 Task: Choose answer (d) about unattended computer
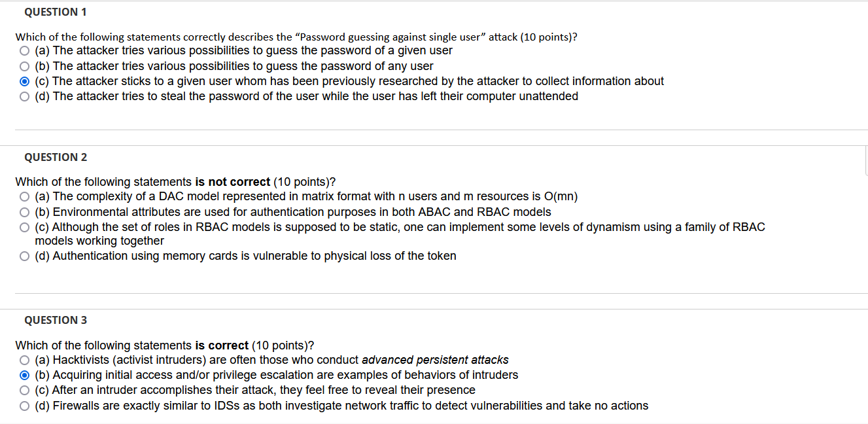click(x=24, y=96)
